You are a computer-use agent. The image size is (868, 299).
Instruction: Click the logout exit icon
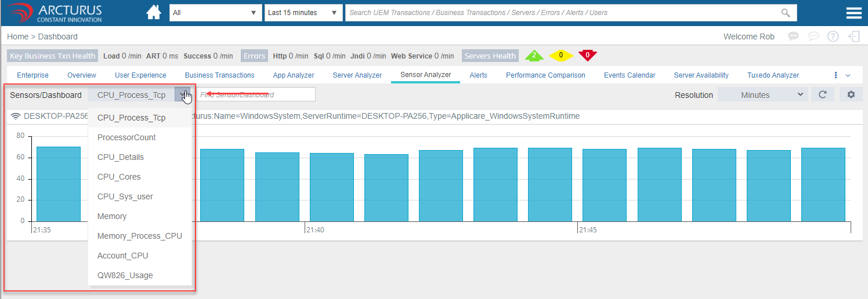853,37
